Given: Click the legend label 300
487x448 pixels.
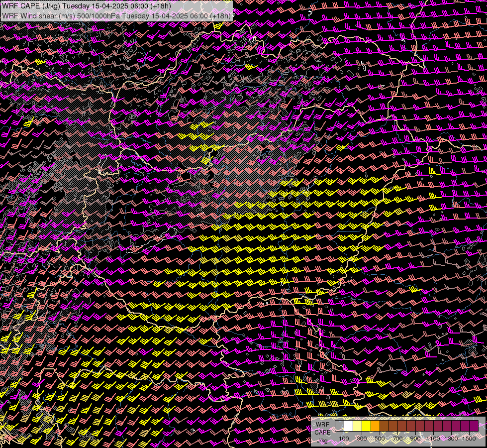Looking at the screenshot, I should 362,439.
